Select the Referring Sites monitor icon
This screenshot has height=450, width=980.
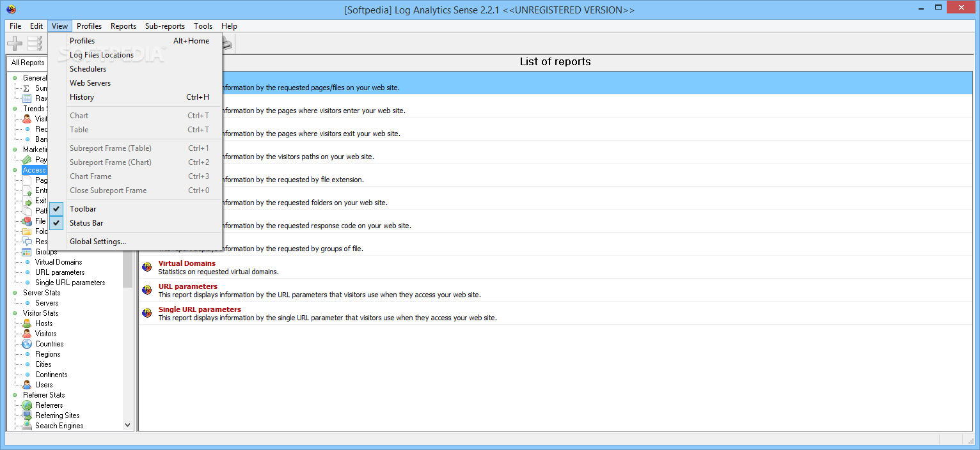27,415
